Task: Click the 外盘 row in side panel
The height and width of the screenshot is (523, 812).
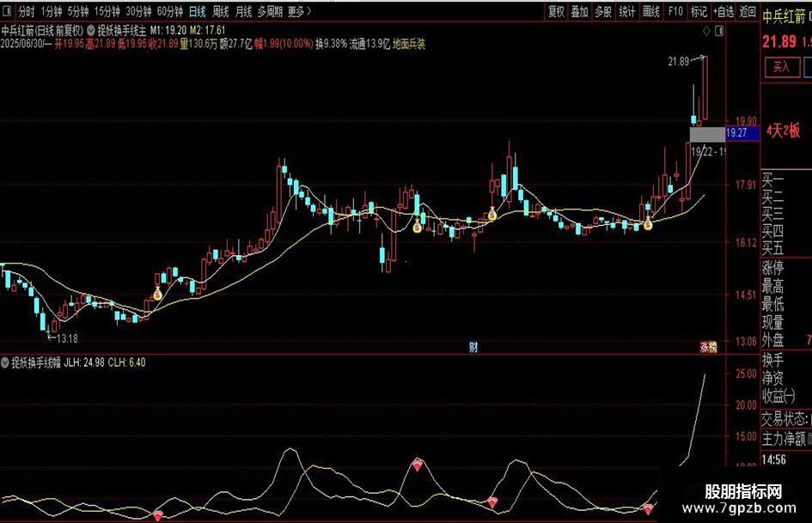Action: click(786, 340)
